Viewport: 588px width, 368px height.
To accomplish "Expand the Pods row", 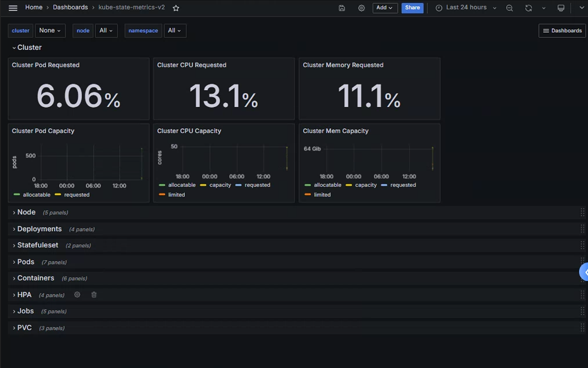I will point(23,262).
